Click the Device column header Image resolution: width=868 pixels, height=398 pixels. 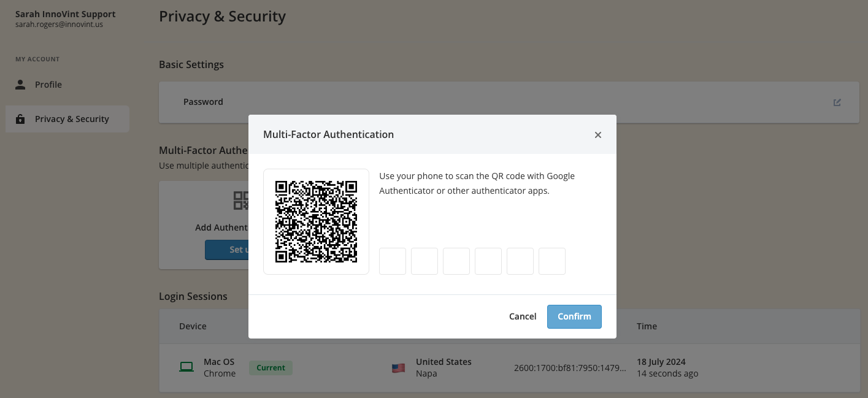tap(193, 326)
